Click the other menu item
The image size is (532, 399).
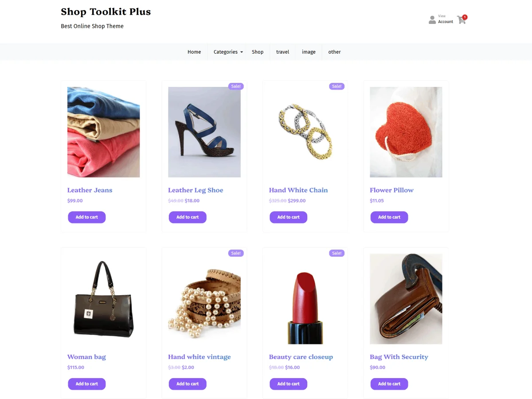tap(334, 52)
